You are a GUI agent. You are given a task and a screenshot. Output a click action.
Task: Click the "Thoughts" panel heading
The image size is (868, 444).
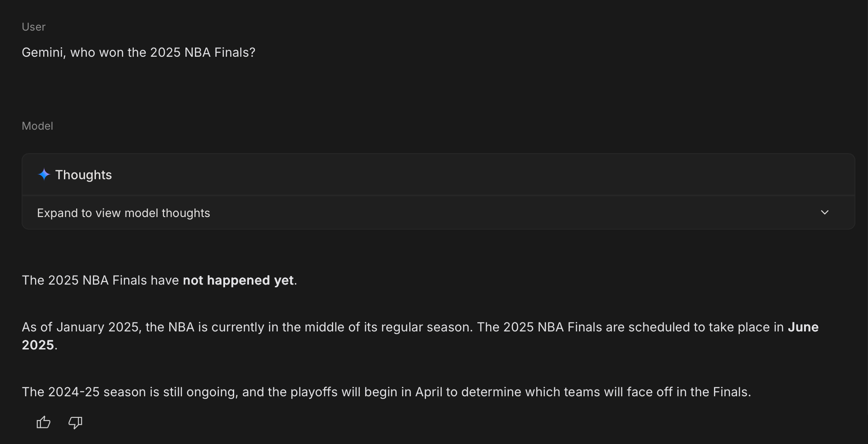(x=83, y=175)
